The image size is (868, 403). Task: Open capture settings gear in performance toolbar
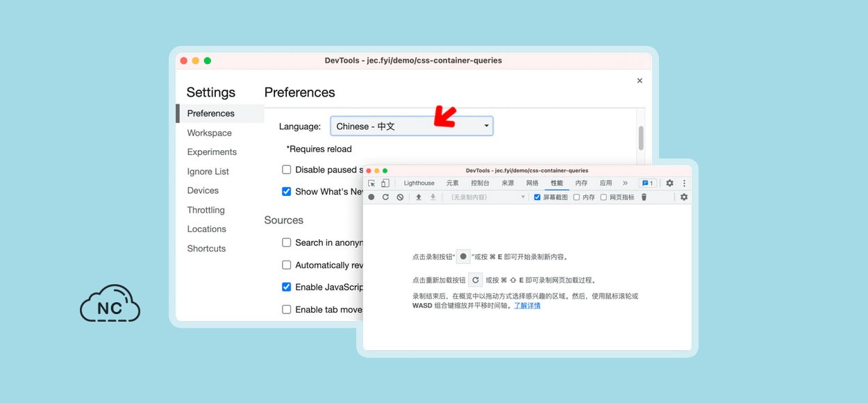coord(684,197)
